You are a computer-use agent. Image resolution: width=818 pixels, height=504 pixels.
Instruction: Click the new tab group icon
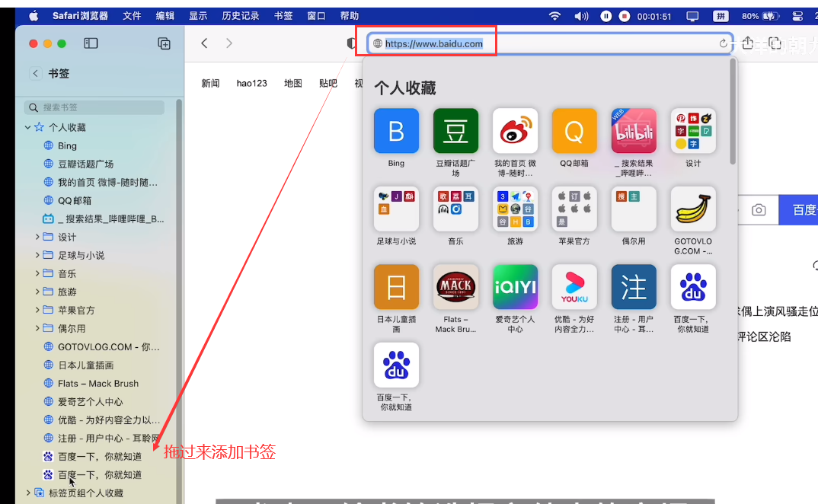point(165,43)
